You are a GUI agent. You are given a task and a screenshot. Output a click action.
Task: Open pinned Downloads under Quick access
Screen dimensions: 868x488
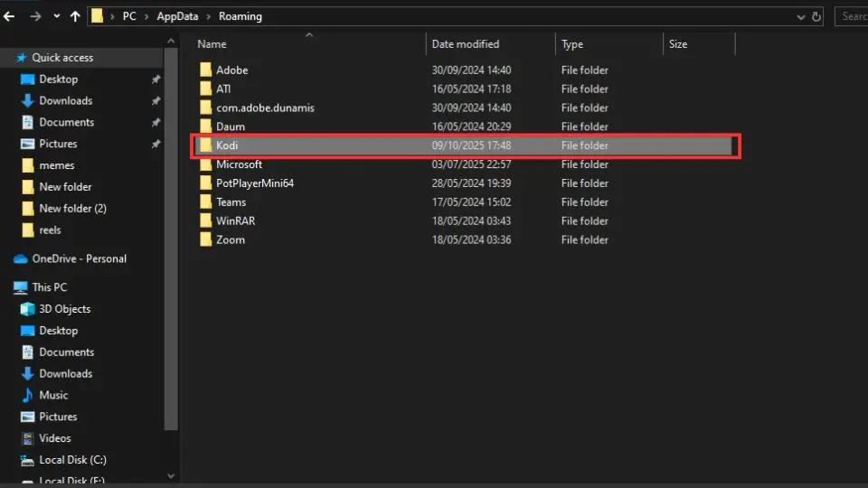(x=65, y=100)
